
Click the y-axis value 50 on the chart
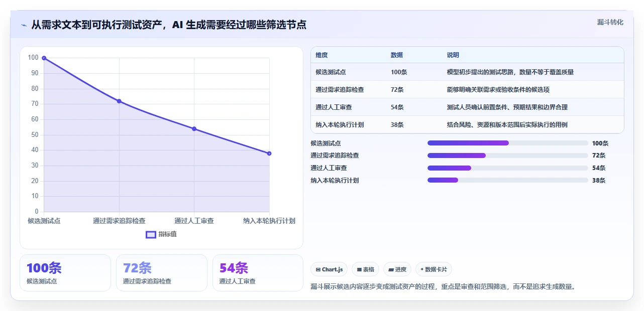coord(35,134)
